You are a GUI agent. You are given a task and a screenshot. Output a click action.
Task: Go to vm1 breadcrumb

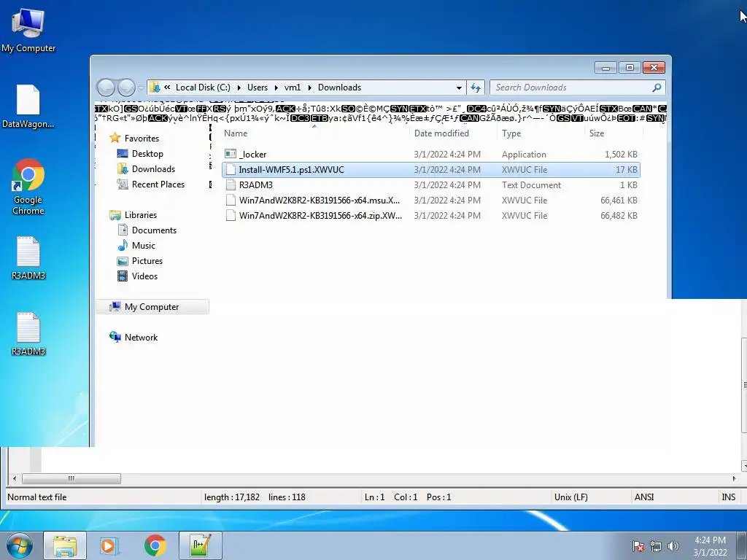[x=293, y=87]
